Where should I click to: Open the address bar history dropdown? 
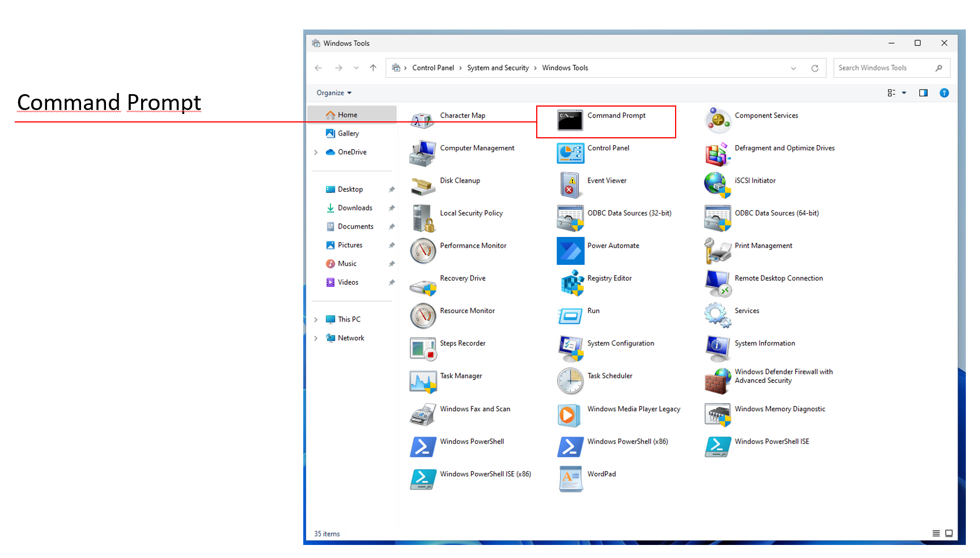tap(794, 68)
